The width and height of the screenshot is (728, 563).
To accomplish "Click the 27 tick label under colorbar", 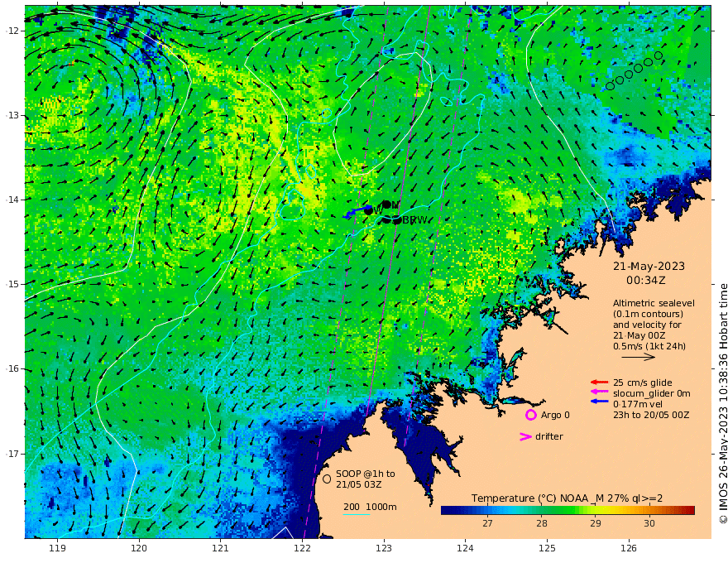I will click(x=487, y=523).
